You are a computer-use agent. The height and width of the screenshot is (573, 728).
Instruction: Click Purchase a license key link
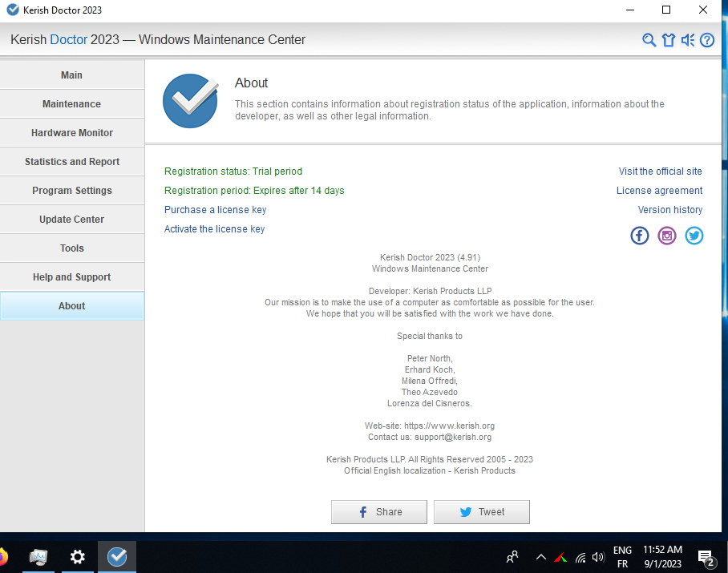click(216, 210)
